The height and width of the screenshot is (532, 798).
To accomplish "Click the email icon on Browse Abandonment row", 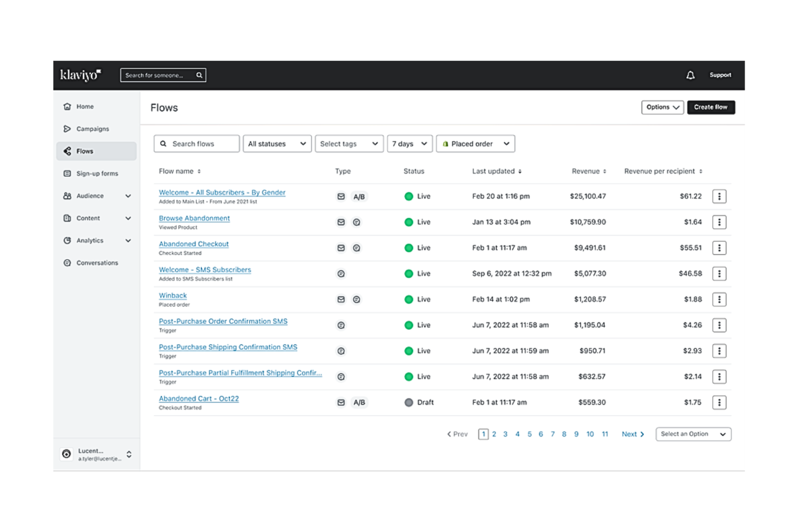I will [x=341, y=222].
